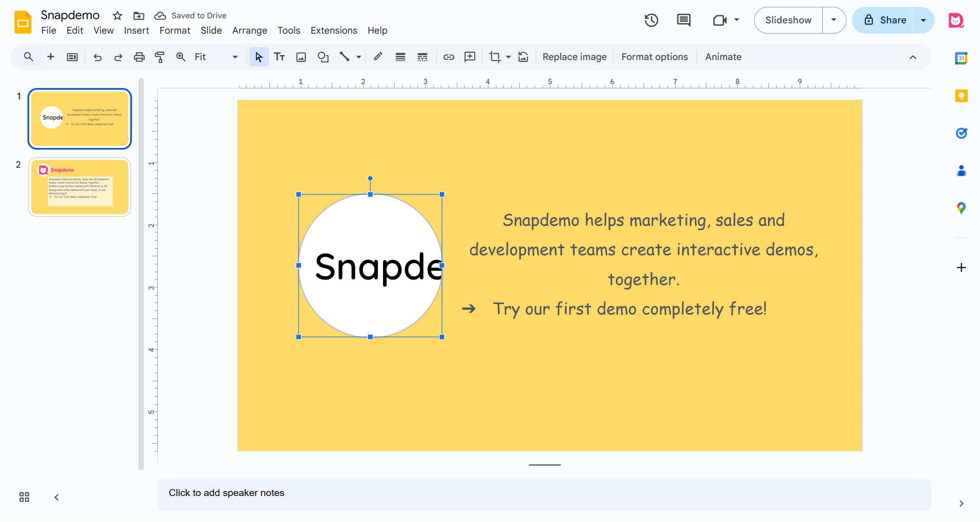Open the Fit zoom dropdown
The height and width of the screenshot is (522, 980).
pos(216,57)
